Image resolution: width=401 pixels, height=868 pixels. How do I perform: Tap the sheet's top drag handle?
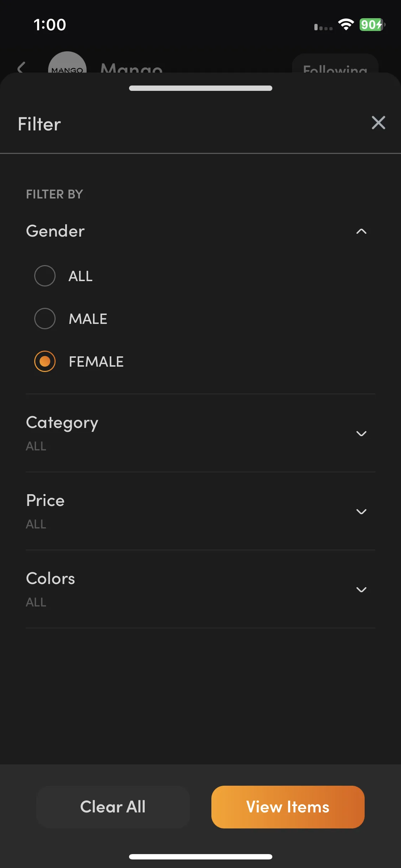pos(201,88)
